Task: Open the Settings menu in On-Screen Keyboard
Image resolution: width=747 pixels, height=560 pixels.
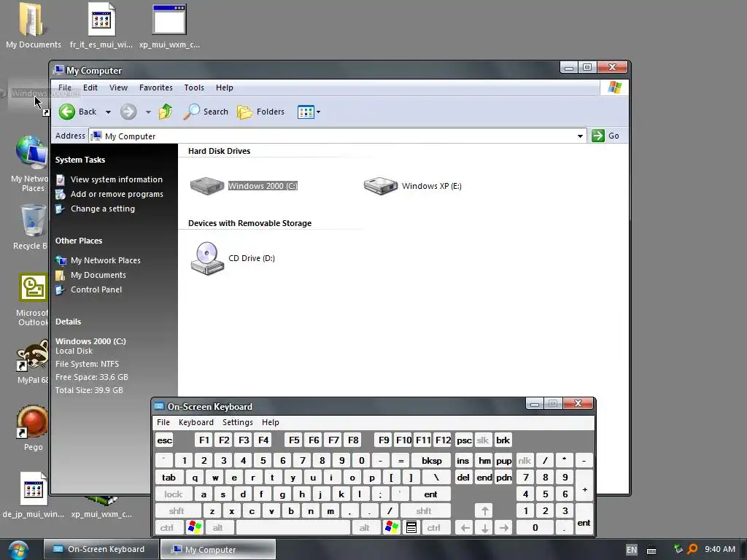Action: click(238, 422)
